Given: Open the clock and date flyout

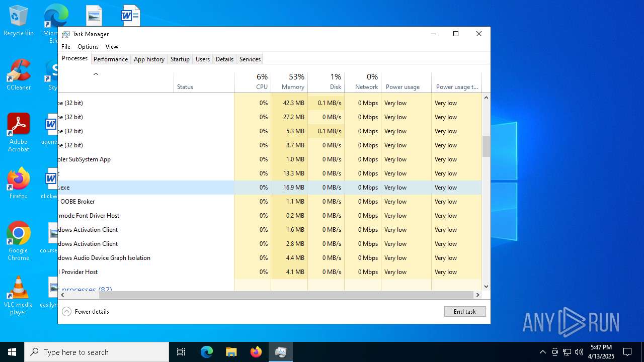Looking at the screenshot, I should tap(601, 352).
